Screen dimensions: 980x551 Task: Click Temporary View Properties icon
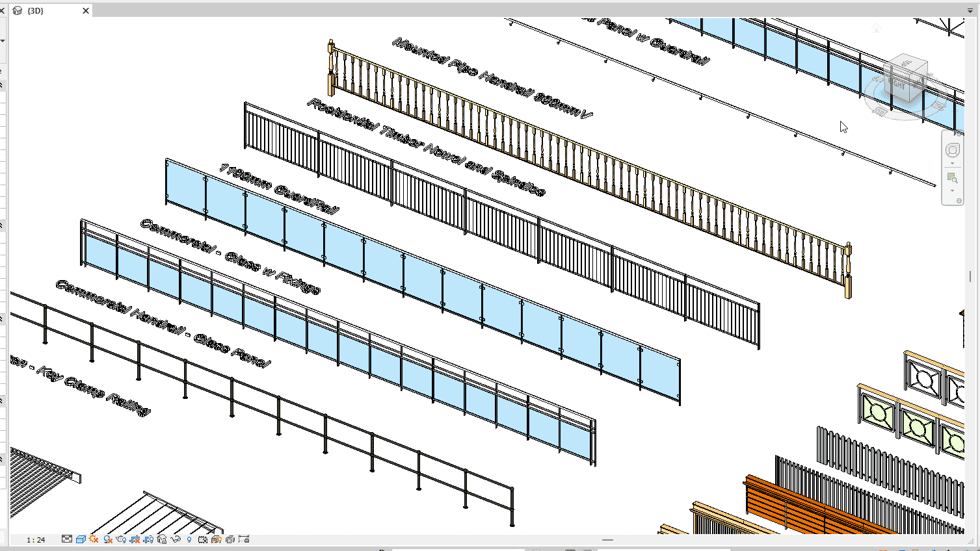[x=203, y=539]
